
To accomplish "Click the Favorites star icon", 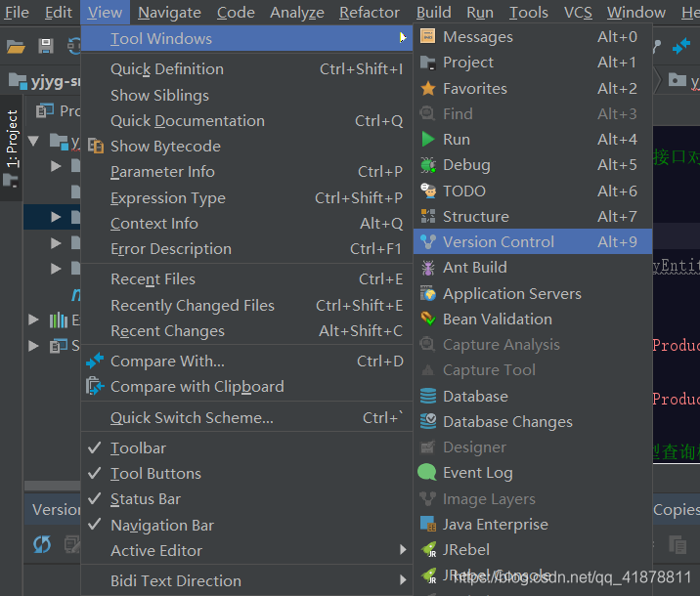I will pyautogui.click(x=427, y=88).
